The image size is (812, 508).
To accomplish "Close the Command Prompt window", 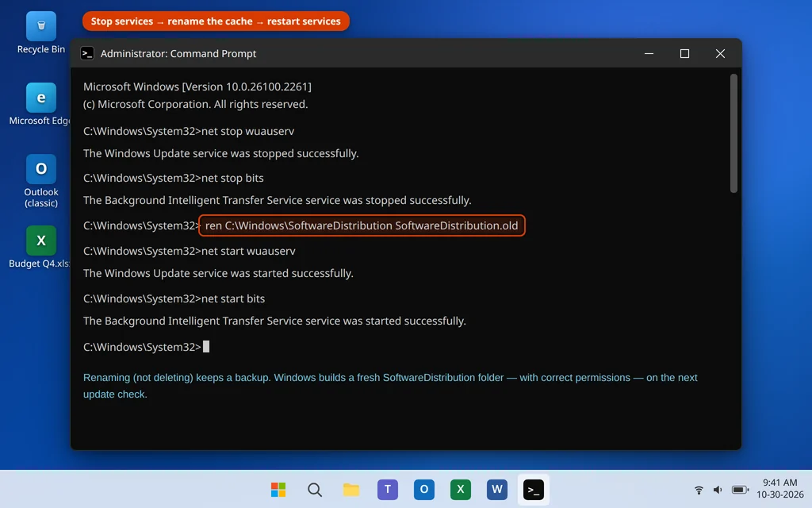I will (720, 53).
